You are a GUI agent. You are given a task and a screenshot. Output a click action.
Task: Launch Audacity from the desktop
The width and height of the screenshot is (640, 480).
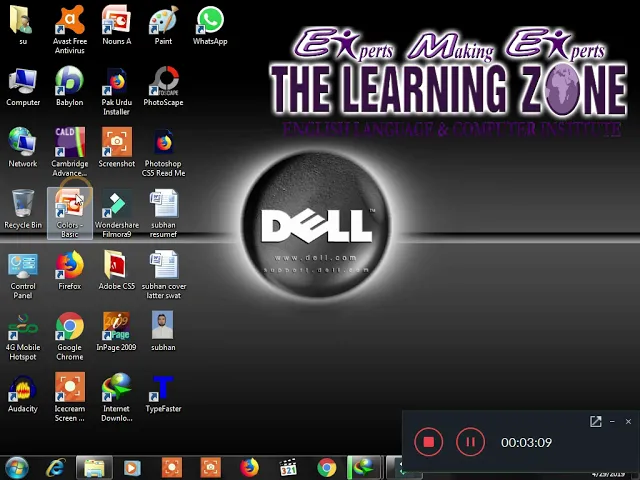(x=23, y=393)
